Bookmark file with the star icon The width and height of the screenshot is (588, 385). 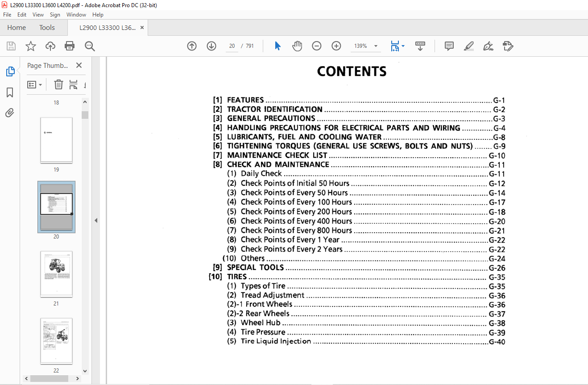[x=30, y=46]
